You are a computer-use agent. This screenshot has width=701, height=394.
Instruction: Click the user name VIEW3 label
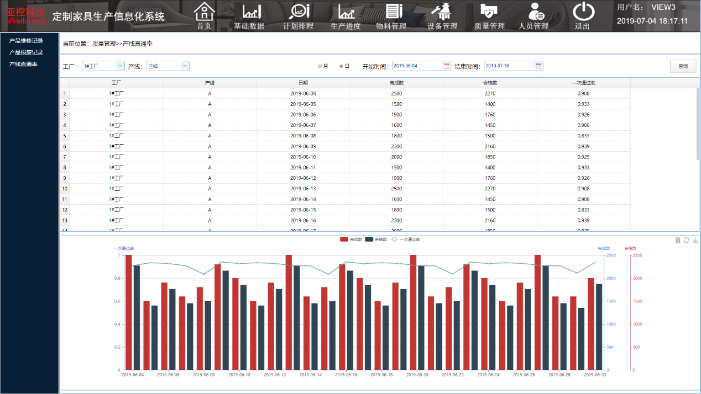tap(663, 8)
